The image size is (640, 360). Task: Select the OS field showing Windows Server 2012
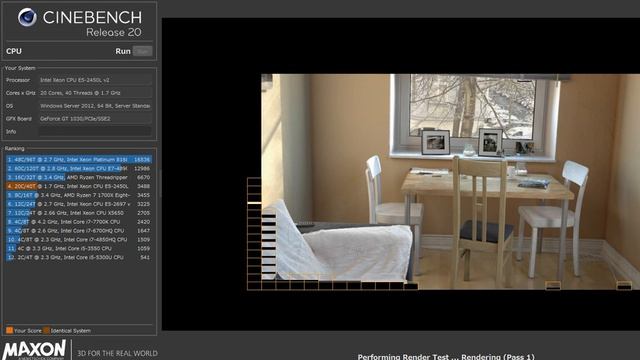point(95,106)
